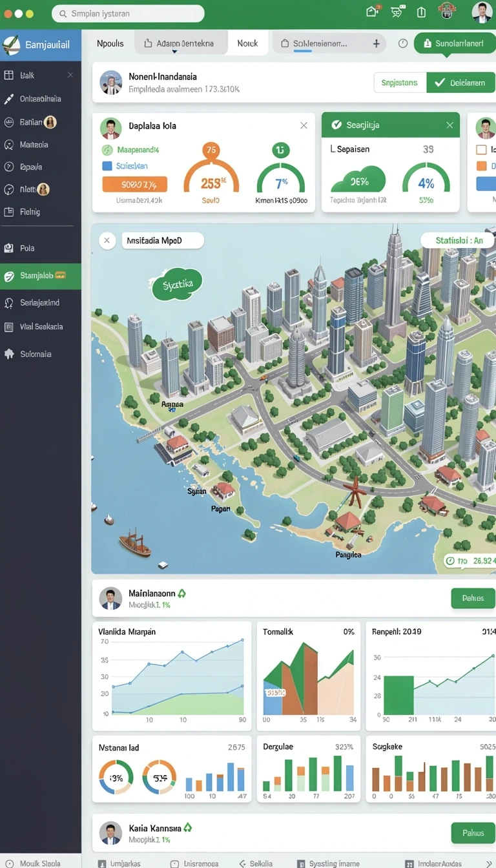The image size is (496, 868).
Task: Click the sailing ship on the map
Action: click(135, 542)
